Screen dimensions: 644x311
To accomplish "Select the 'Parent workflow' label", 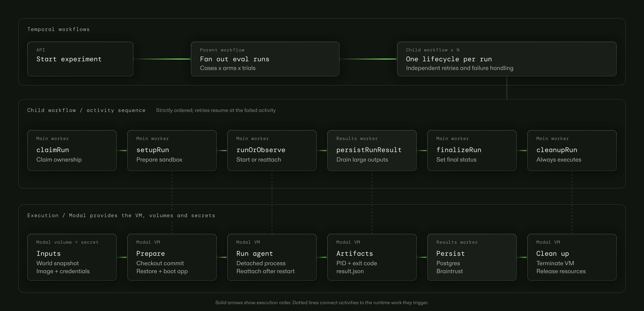I will click(x=222, y=50).
